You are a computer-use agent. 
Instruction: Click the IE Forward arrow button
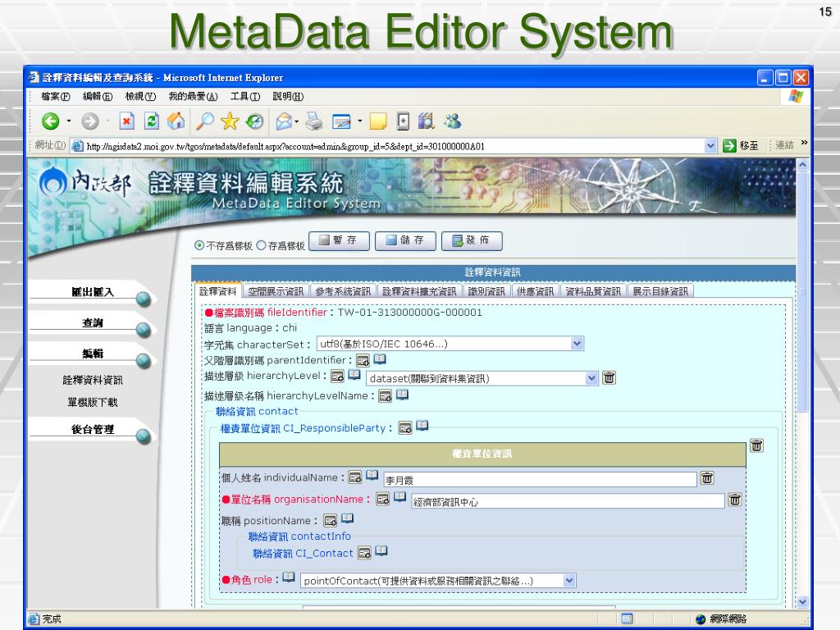90,121
